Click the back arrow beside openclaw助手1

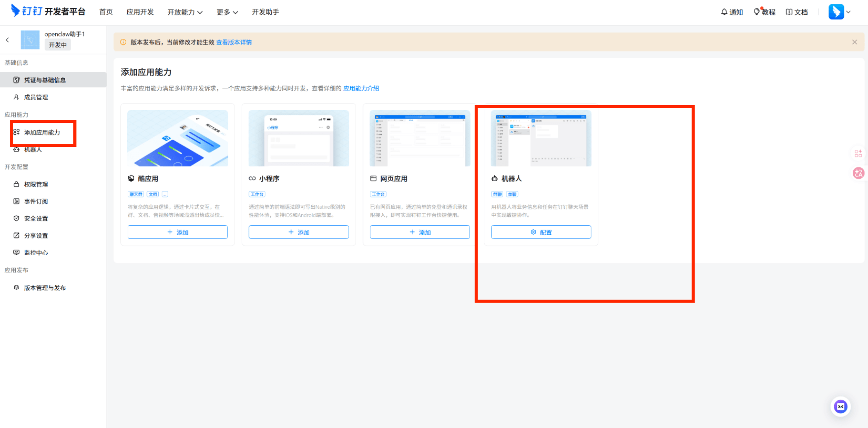8,40
